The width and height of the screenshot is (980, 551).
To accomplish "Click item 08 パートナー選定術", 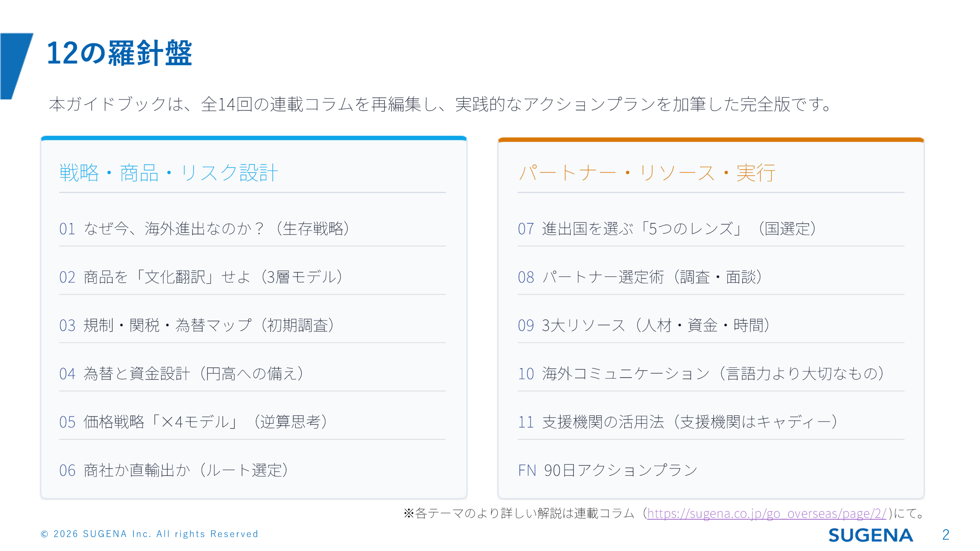I will (640, 277).
